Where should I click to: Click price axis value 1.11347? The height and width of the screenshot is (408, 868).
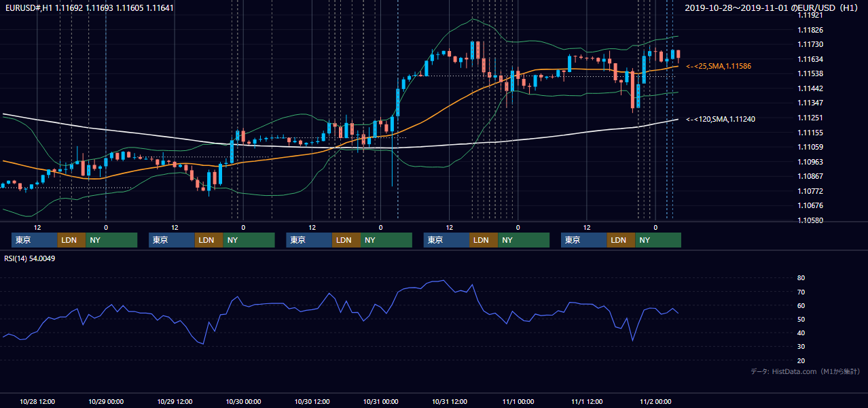[810, 103]
